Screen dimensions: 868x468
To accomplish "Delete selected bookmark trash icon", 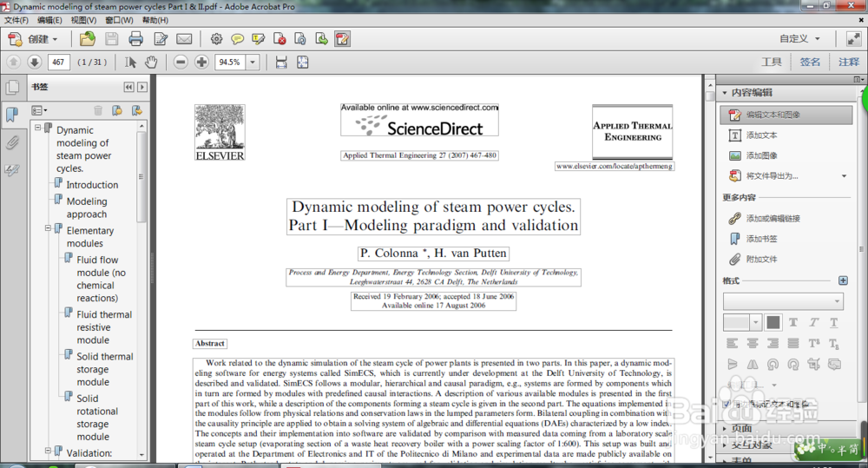I will (98, 111).
